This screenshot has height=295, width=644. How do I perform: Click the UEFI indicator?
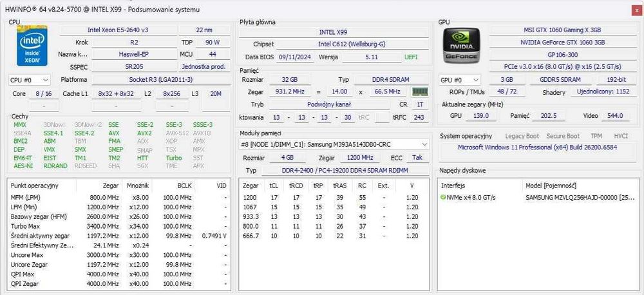[x=411, y=57]
